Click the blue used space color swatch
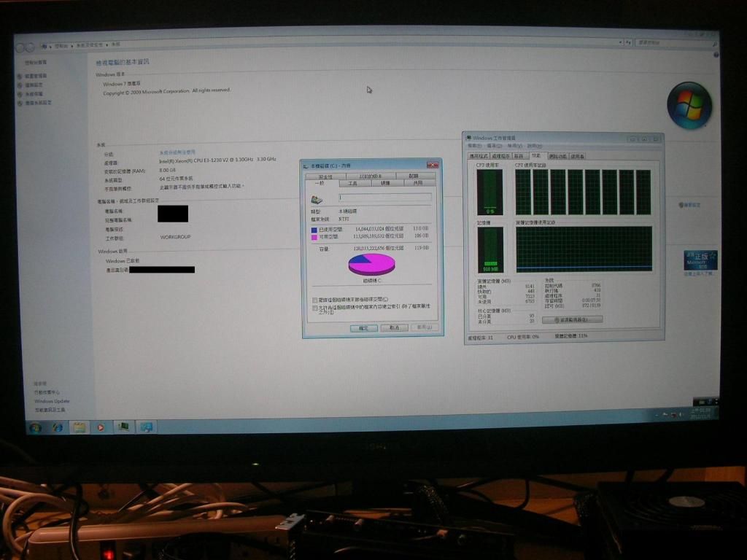Screen dimensions: 747x560 coord(314,230)
